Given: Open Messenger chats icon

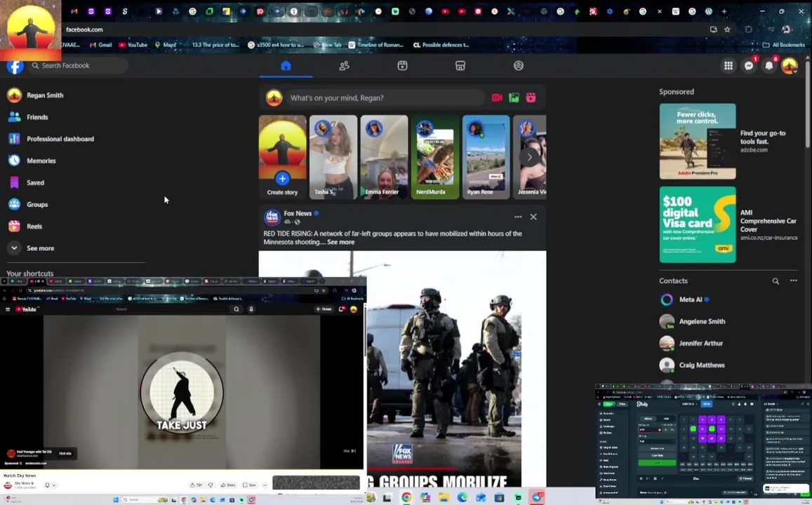Looking at the screenshot, I should point(749,66).
